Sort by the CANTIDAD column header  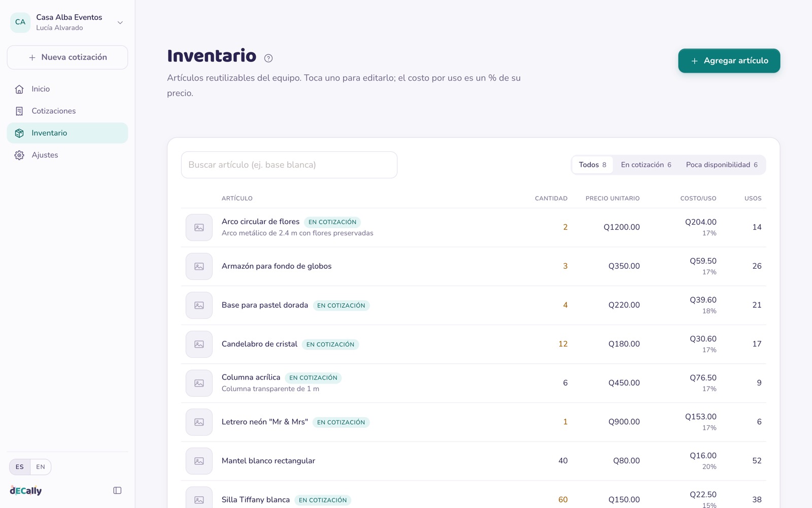(x=551, y=199)
